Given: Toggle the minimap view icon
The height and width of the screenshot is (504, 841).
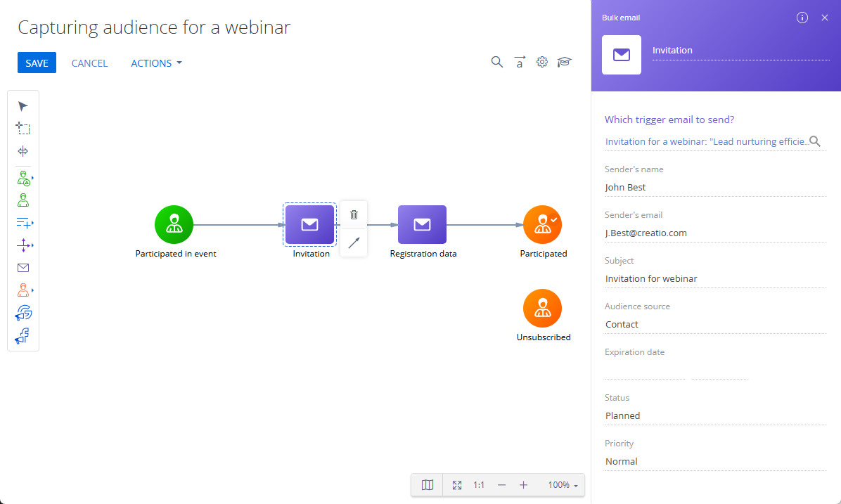Looking at the screenshot, I should 427,485.
